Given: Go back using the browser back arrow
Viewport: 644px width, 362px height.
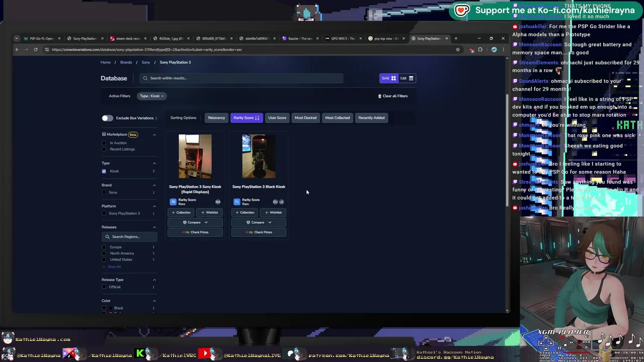Looking at the screenshot, I should (17, 50).
